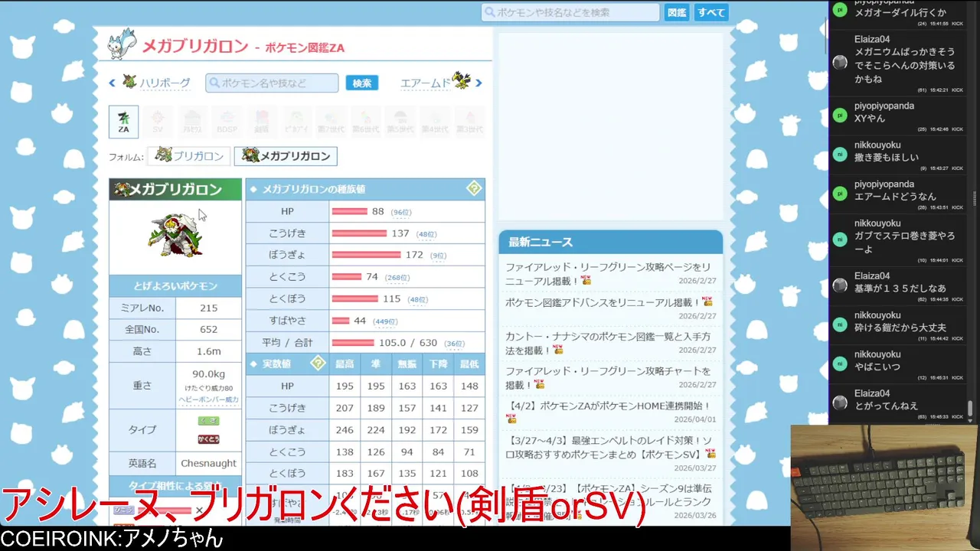Click the help icon beside 実数値 header
This screenshot has height=551, width=980.
click(x=318, y=364)
